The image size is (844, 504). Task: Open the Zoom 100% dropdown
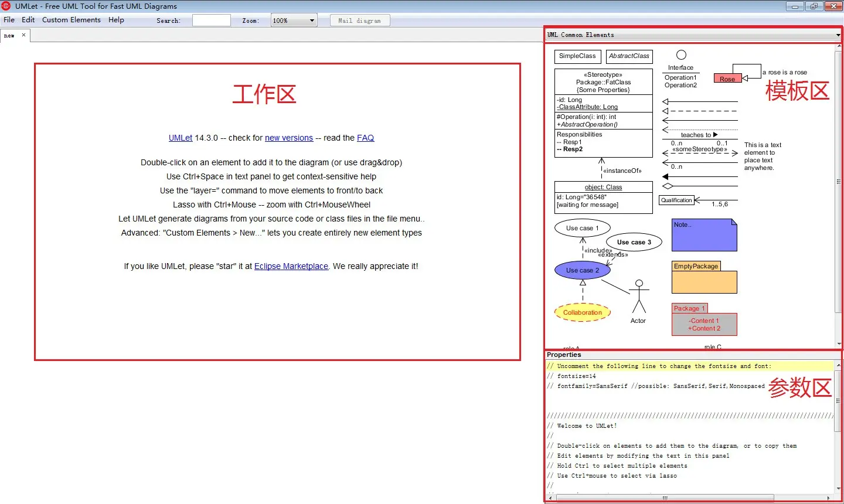coord(294,21)
